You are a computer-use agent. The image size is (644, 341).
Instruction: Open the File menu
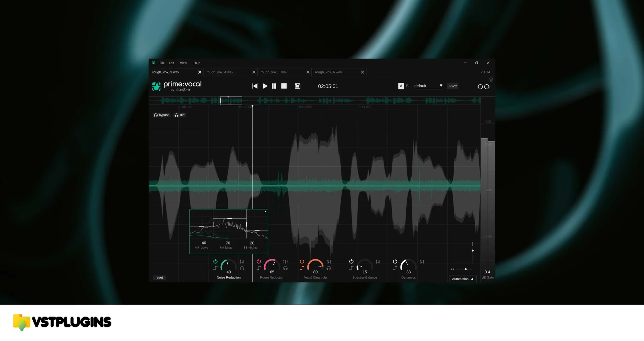[162, 63]
